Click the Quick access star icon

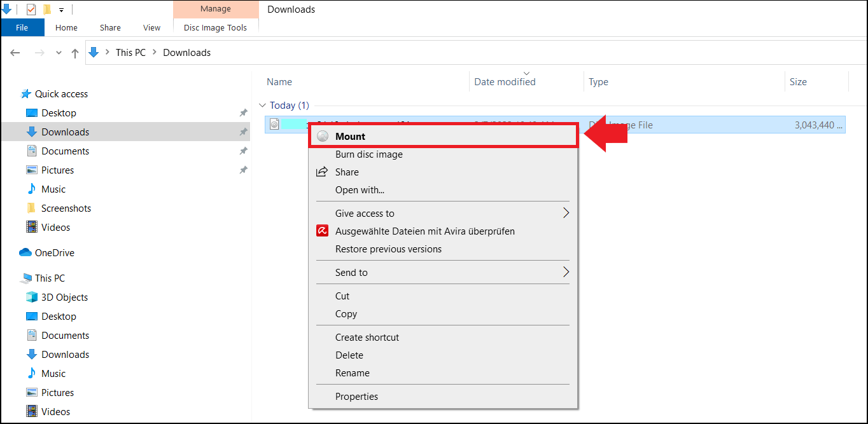coord(26,94)
